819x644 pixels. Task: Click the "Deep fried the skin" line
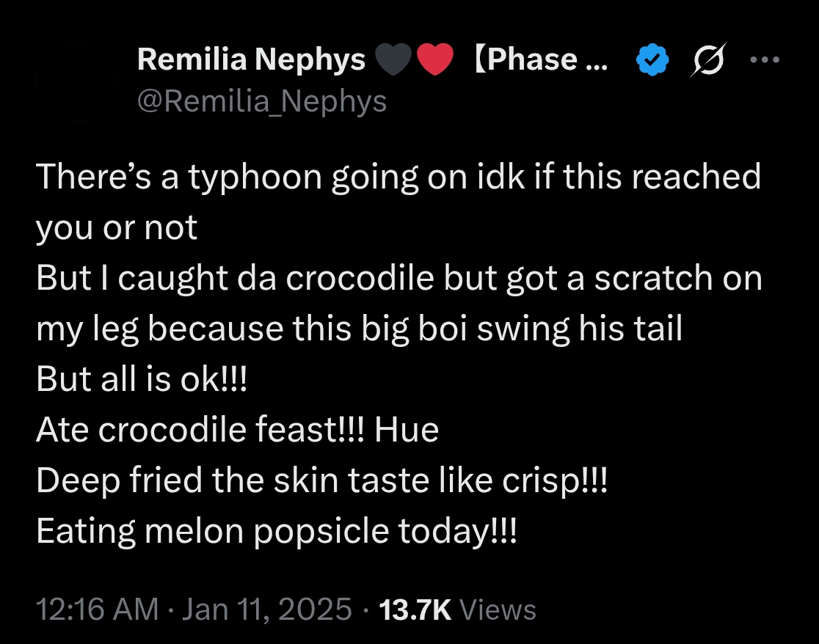click(x=322, y=480)
